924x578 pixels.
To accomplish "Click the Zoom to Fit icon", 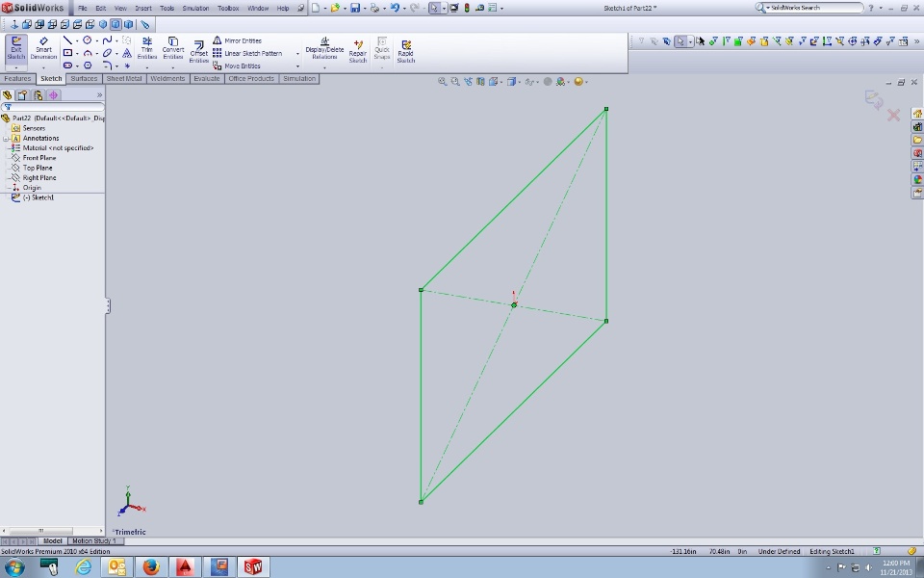I will [442, 82].
